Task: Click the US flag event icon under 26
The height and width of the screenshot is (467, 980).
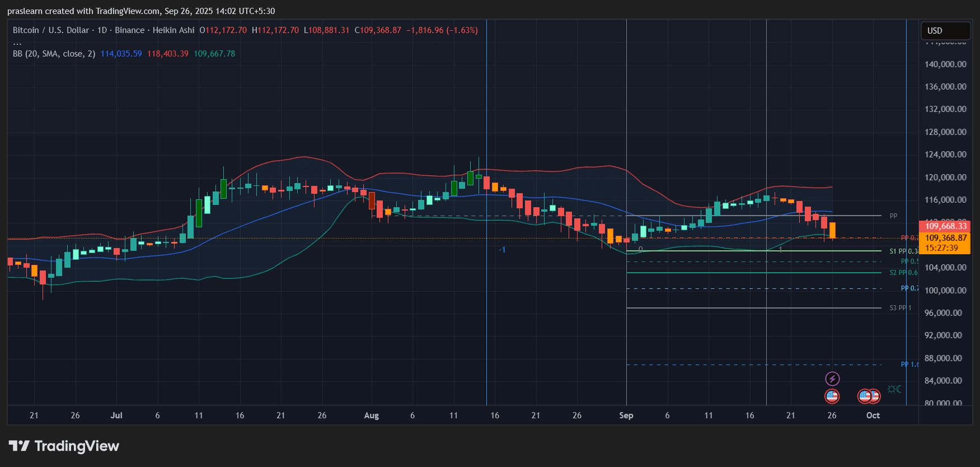Action: (x=832, y=396)
